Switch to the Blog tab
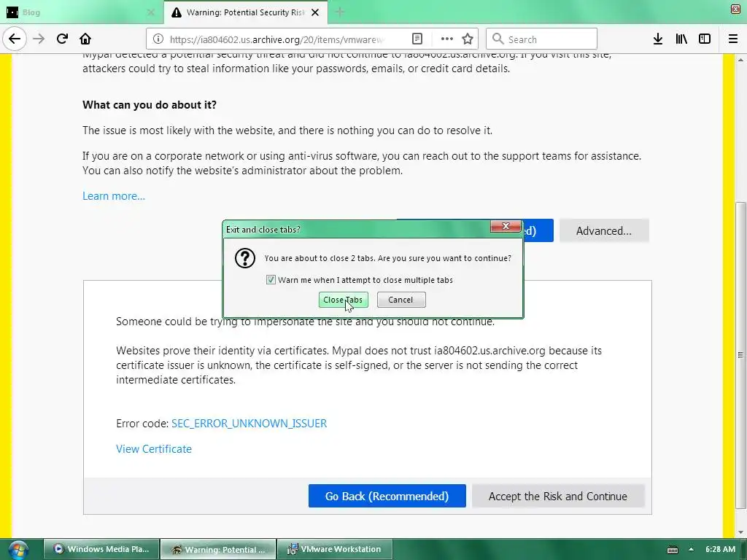This screenshot has height=560, width=747. tap(82, 12)
